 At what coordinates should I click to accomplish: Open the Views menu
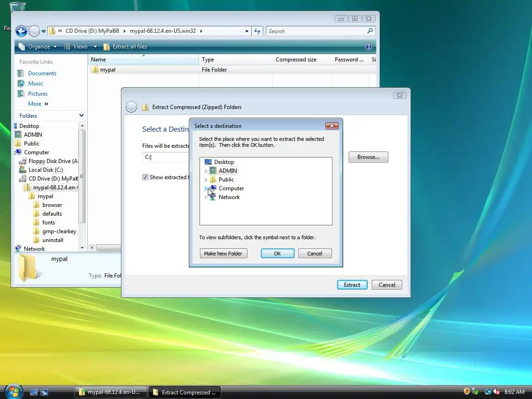pyautogui.click(x=76, y=47)
